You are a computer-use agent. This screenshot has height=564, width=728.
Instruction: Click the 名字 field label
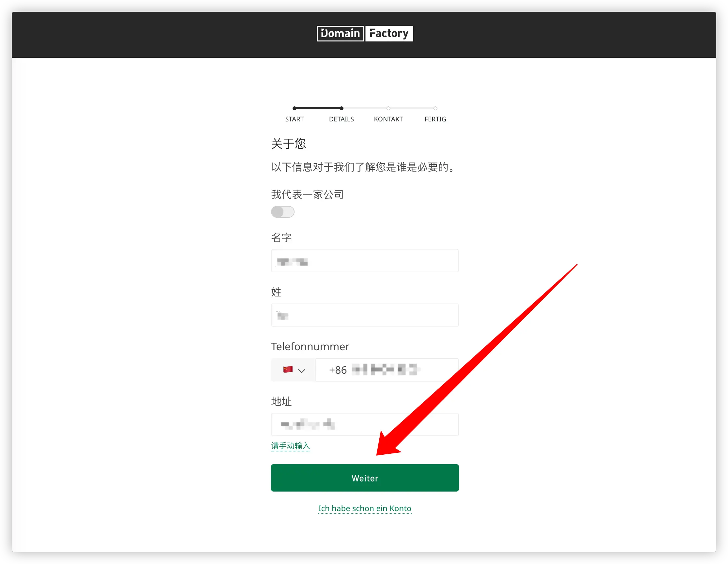(281, 238)
